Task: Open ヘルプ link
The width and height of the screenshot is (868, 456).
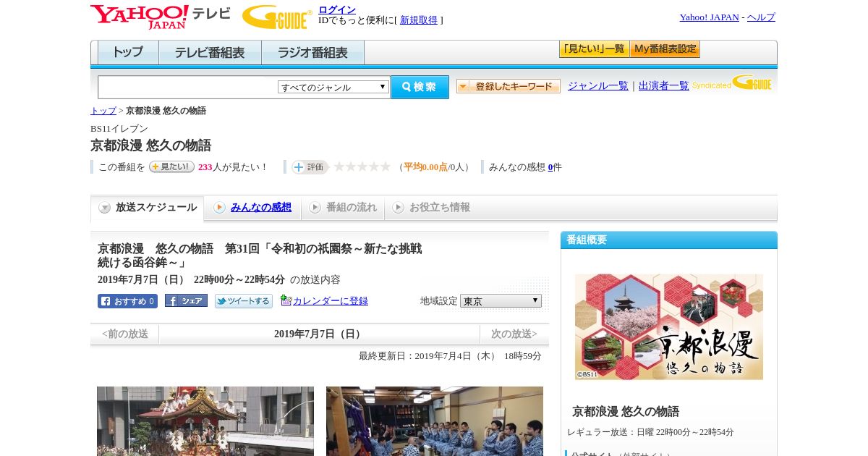Action: (761, 17)
